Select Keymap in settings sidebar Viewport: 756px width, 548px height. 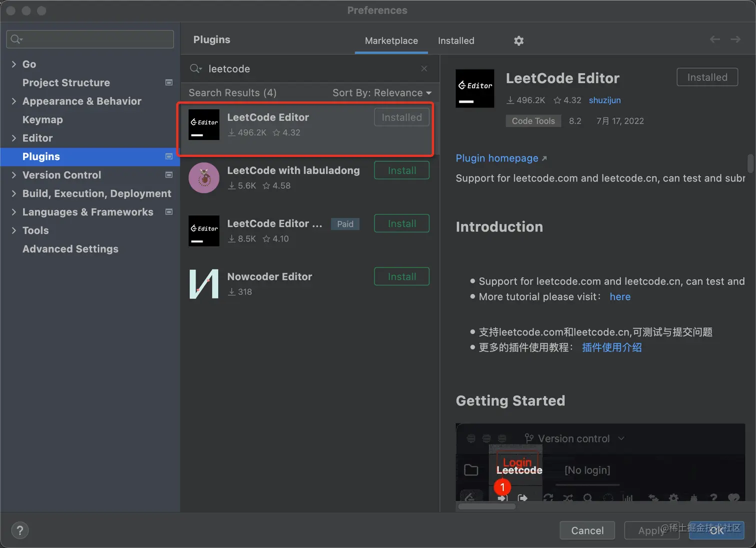click(x=42, y=119)
